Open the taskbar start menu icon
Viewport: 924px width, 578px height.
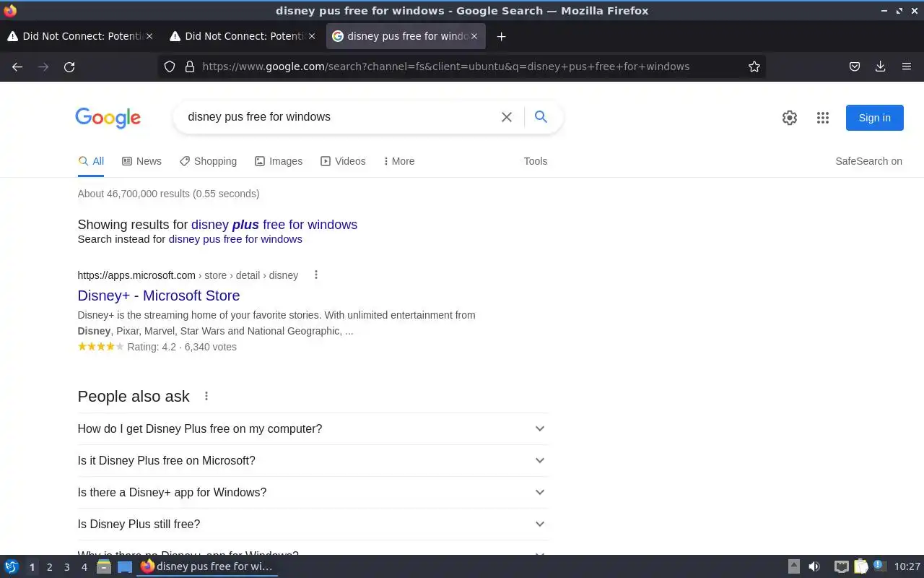(12, 566)
